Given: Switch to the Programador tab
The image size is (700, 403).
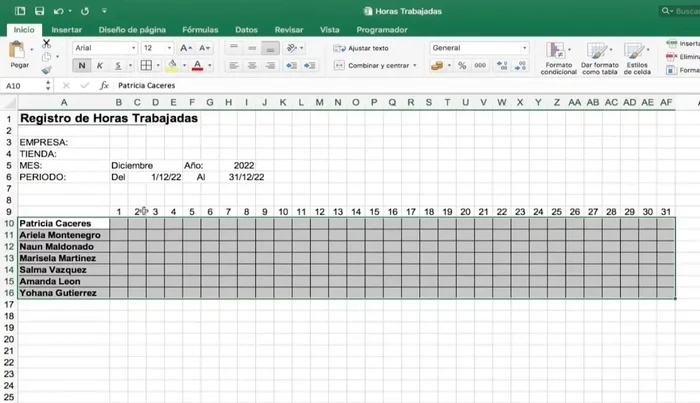Looking at the screenshot, I should pyautogui.click(x=382, y=30).
